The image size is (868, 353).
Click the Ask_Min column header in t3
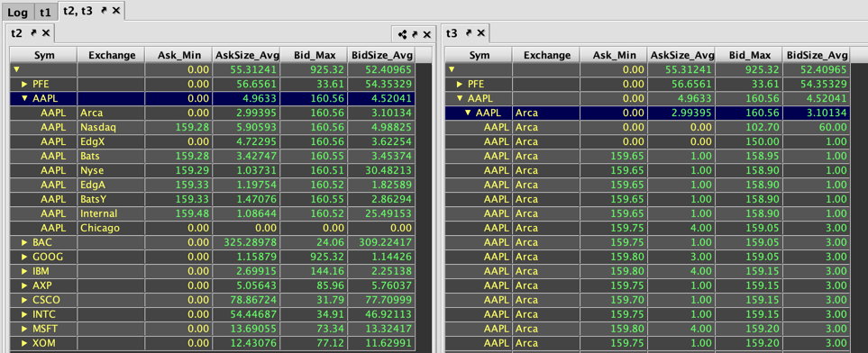[614, 55]
